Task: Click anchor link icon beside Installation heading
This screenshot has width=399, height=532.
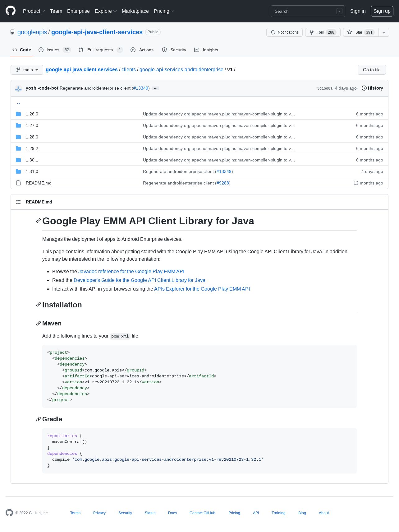Action: click(x=39, y=305)
